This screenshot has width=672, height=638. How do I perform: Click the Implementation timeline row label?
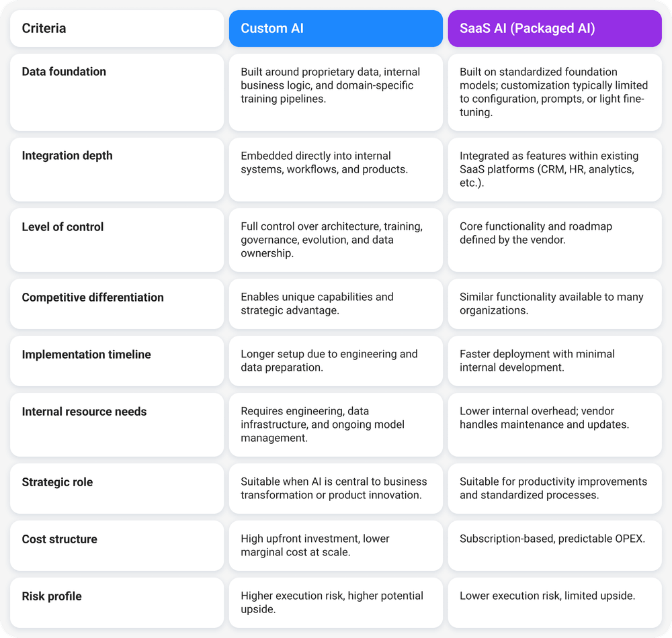tap(86, 355)
